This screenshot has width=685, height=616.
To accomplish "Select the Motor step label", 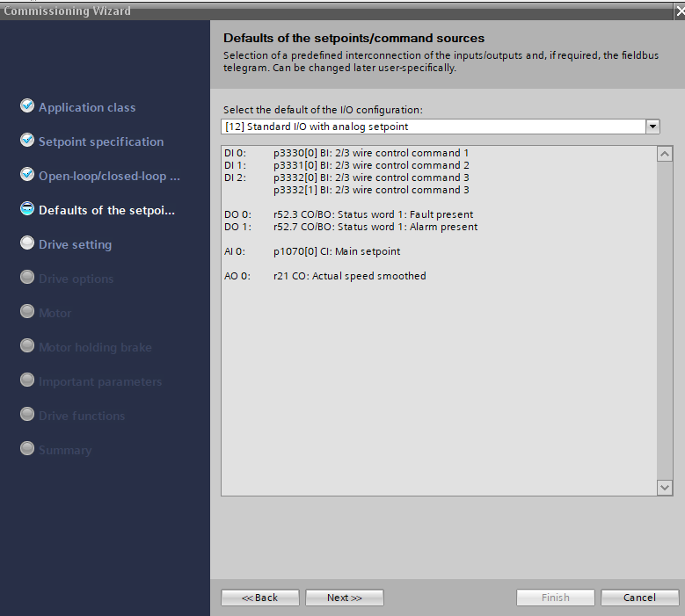I will pos(55,313).
